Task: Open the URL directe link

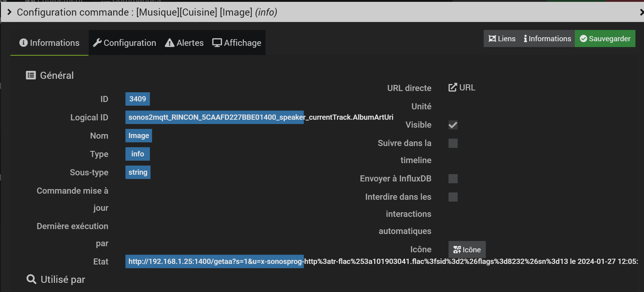Action: [462, 88]
